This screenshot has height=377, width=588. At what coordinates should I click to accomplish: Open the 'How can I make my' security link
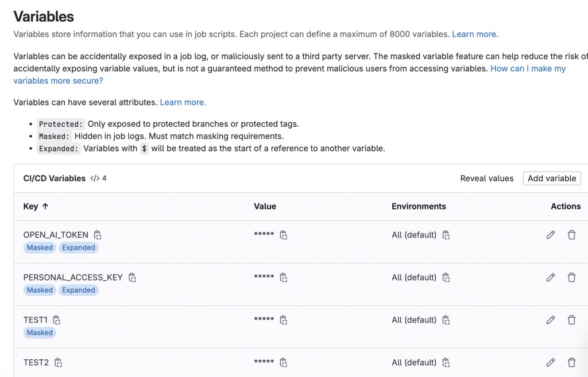pos(528,68)
